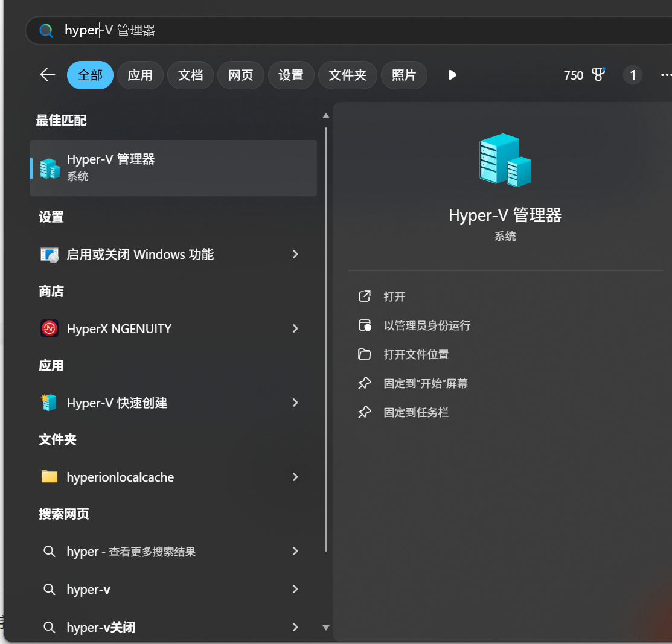Click the back arrow icon

pyautogui.click(x=48, y=75)
